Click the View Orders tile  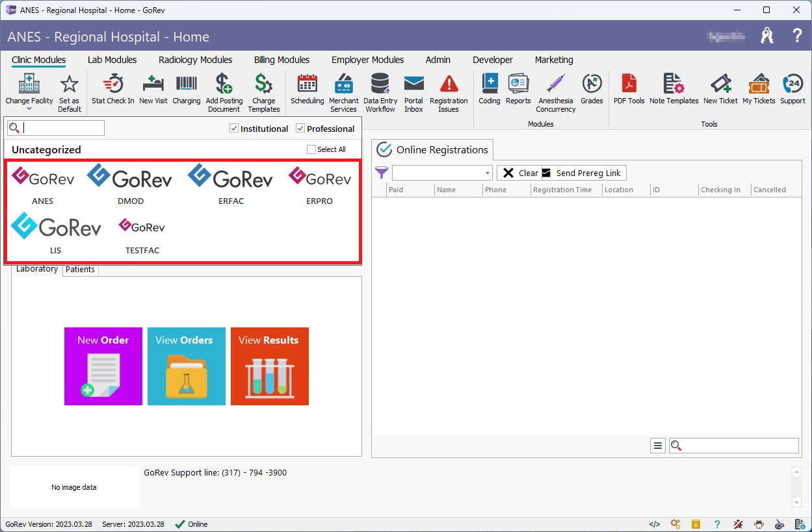187,366
